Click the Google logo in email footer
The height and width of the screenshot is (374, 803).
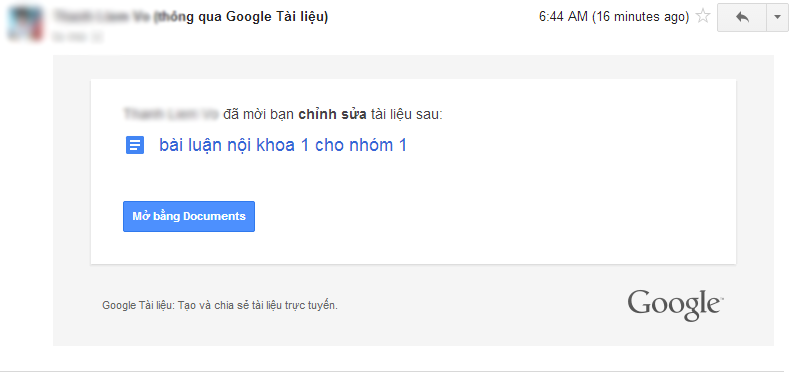pyautogui.click(x=675, y=305)
